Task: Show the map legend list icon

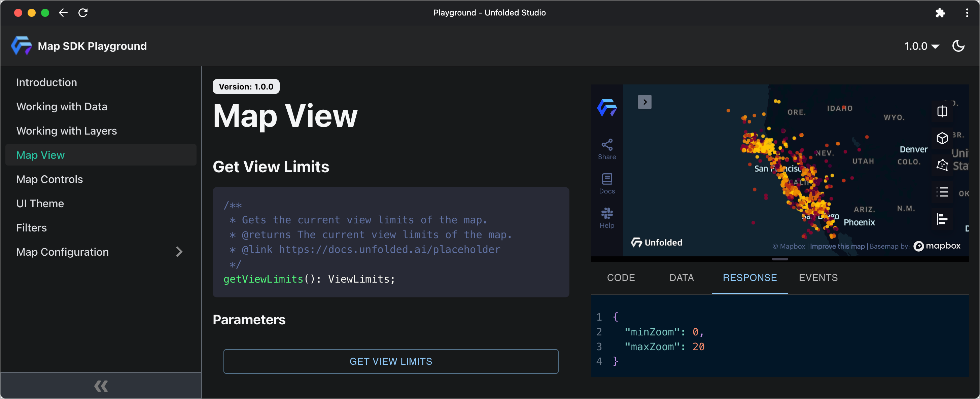Action: coord(942,192)
